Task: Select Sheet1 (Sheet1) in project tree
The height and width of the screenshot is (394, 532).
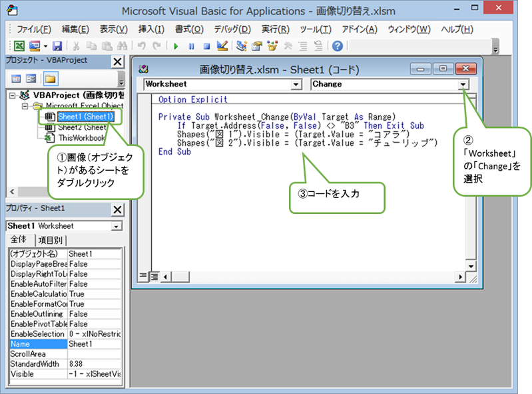Action: click(85, 117)
